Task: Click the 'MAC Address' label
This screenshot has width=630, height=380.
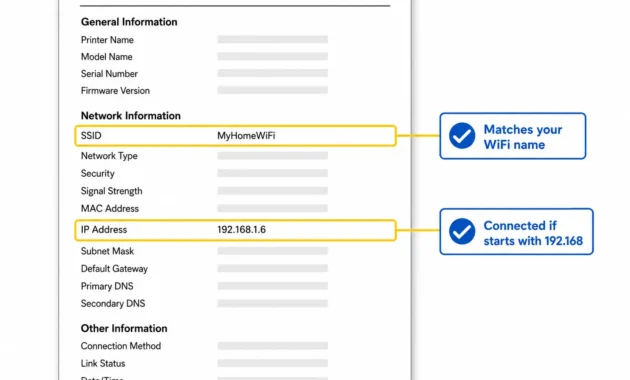Action: pyautogui.click(x=110, y=208)
